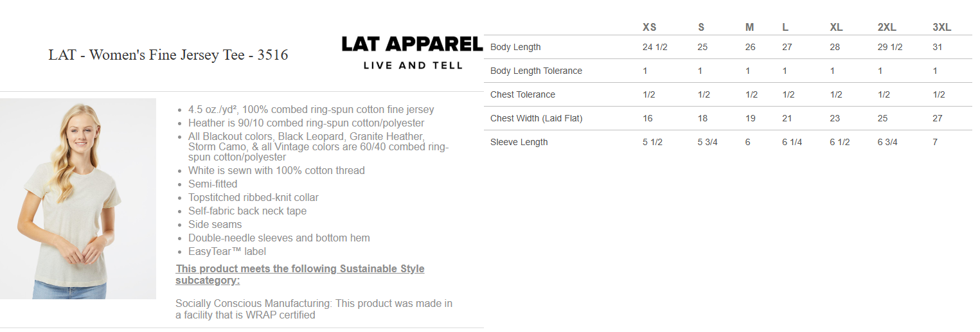The height and width of the screenshot is (332, 980).
Task: Click the EasyTear label bullet text
Action: 227,251
